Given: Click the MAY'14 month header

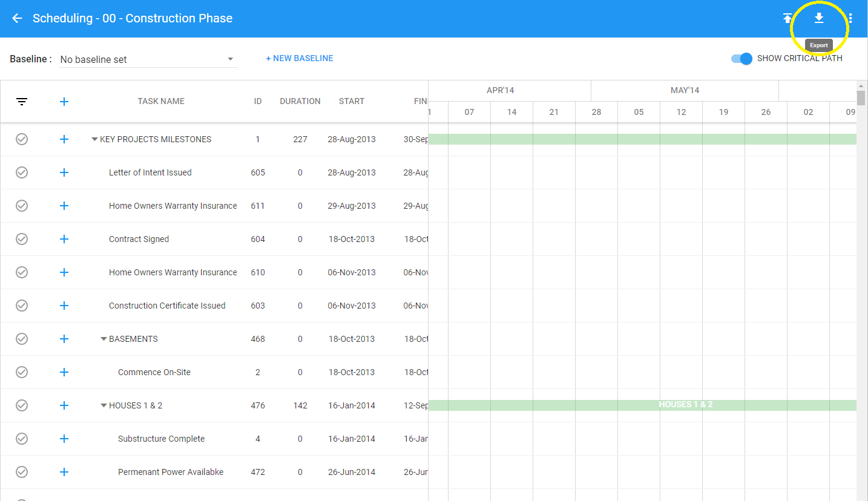Looking at the screenshot, I should coord(685,90).
